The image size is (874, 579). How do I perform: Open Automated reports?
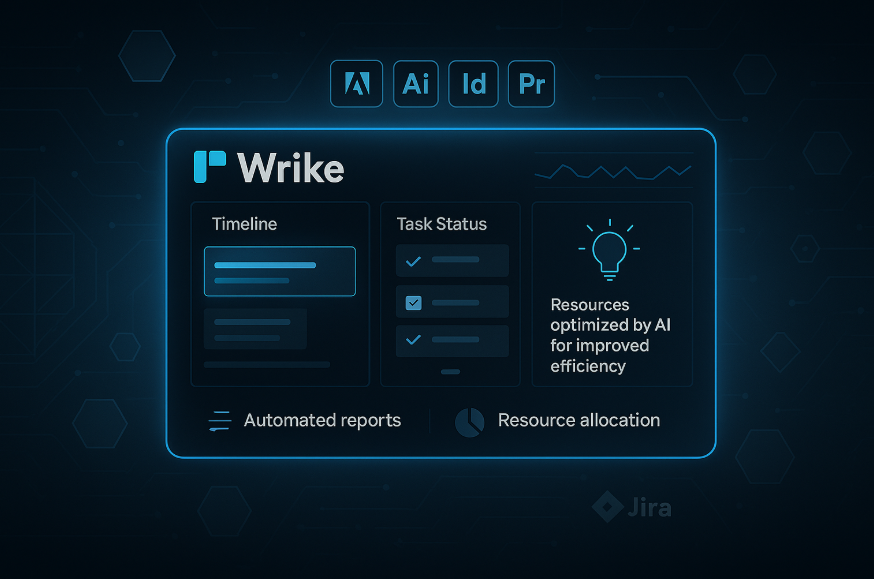point(322,420)
